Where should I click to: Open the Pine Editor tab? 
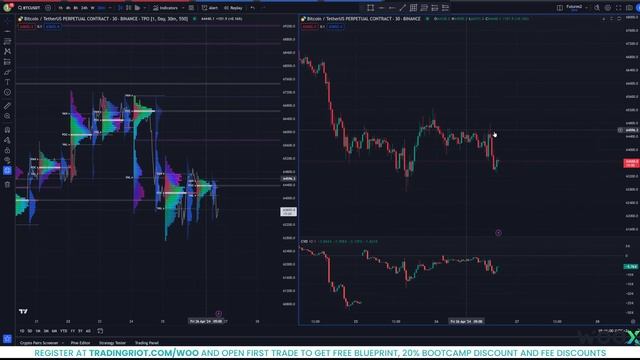[80, 343]
